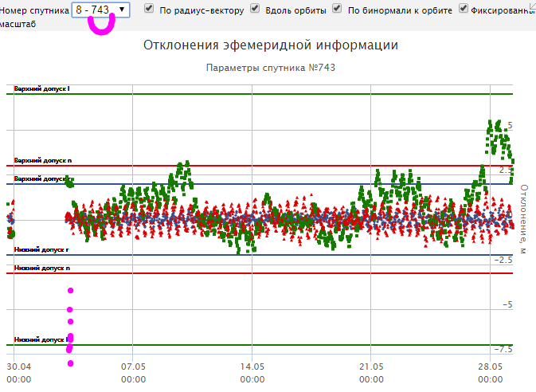This screenshot has width=536, height=392.
Task: Click the subtitle 'Параметры спутника №743'
Action: coord(271,68)
